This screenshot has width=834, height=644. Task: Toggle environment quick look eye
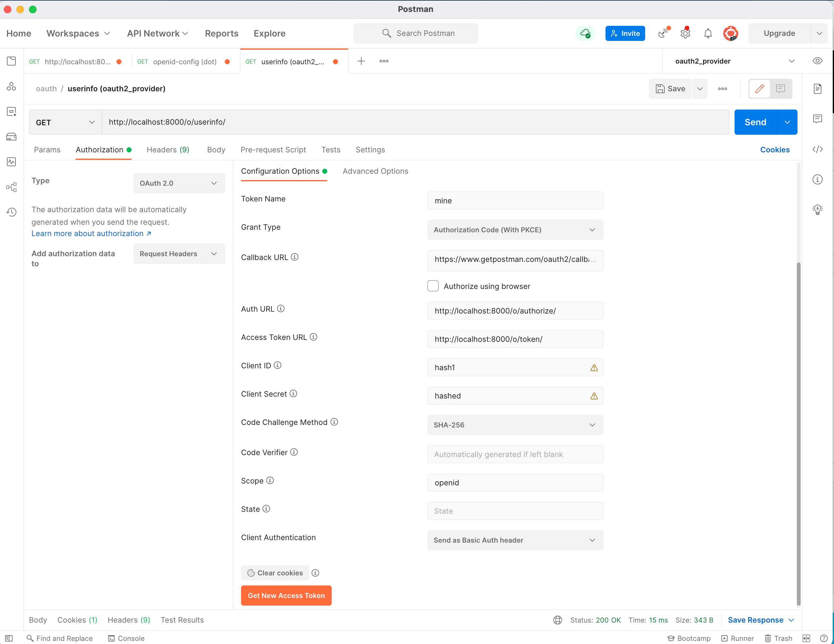(818, 61)
